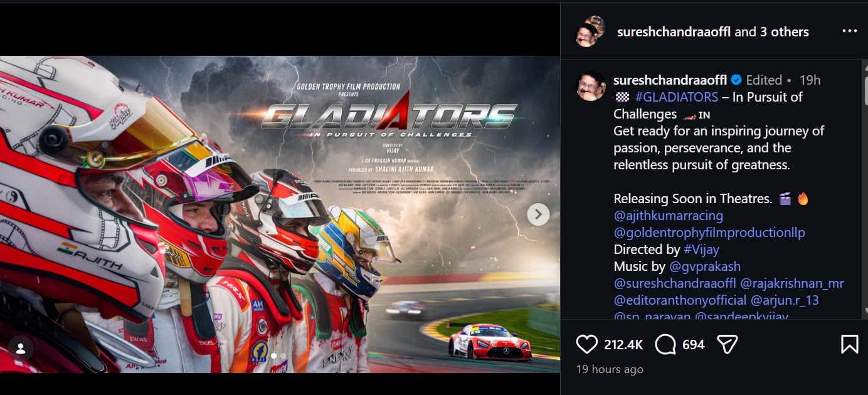Screen dimensions: 868x395
Task: Visit @gvprakash profile
Action: [706, 266]
